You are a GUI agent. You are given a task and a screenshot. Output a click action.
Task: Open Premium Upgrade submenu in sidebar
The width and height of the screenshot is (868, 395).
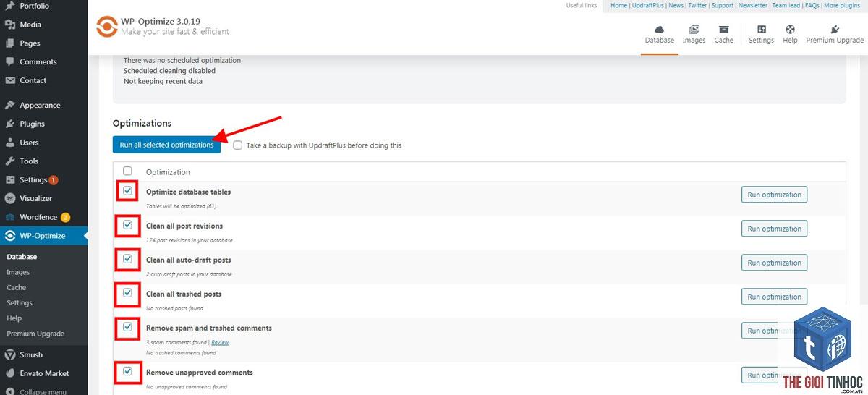[35, 334]
